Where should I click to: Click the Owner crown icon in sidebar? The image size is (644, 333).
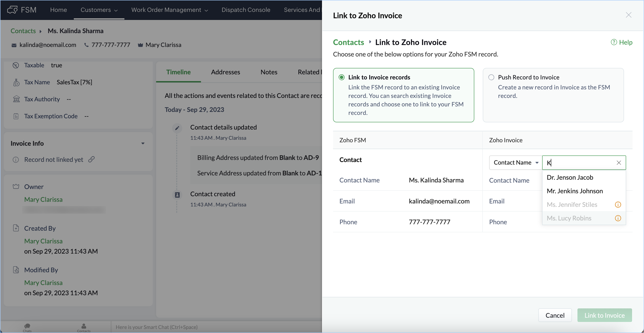[x=16, y=186]
